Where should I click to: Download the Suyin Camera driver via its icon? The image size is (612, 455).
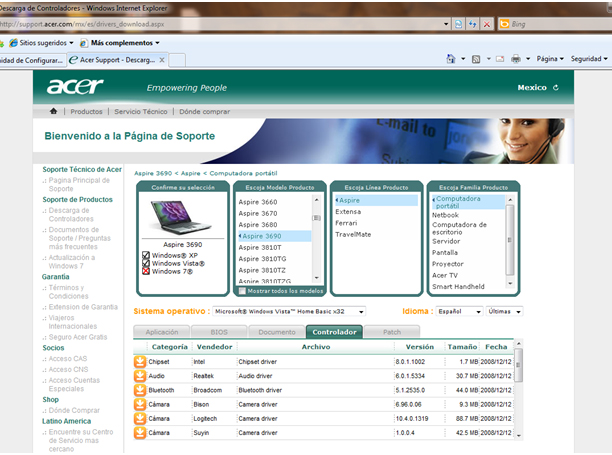point(140,433)
